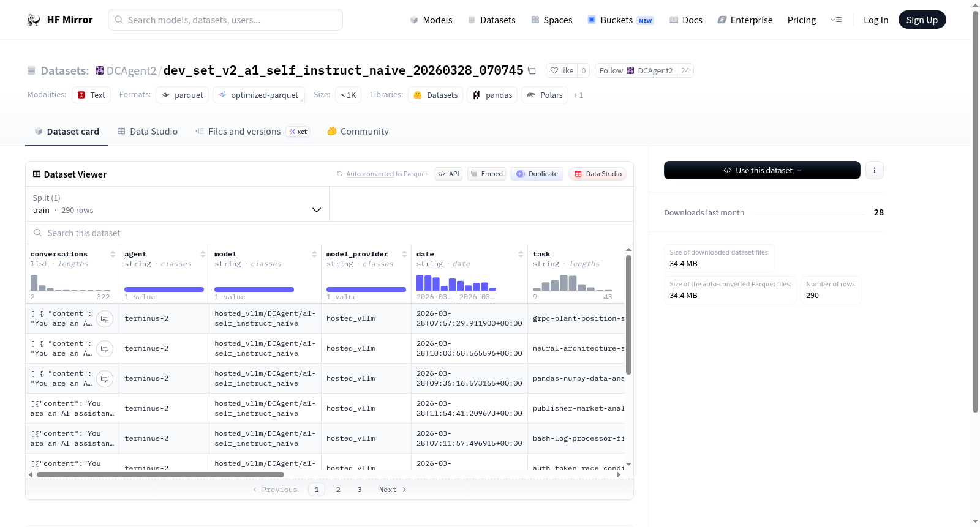Open the Community tab
Viewport: 980px width, 527px height.
click(x=358, y=132)
